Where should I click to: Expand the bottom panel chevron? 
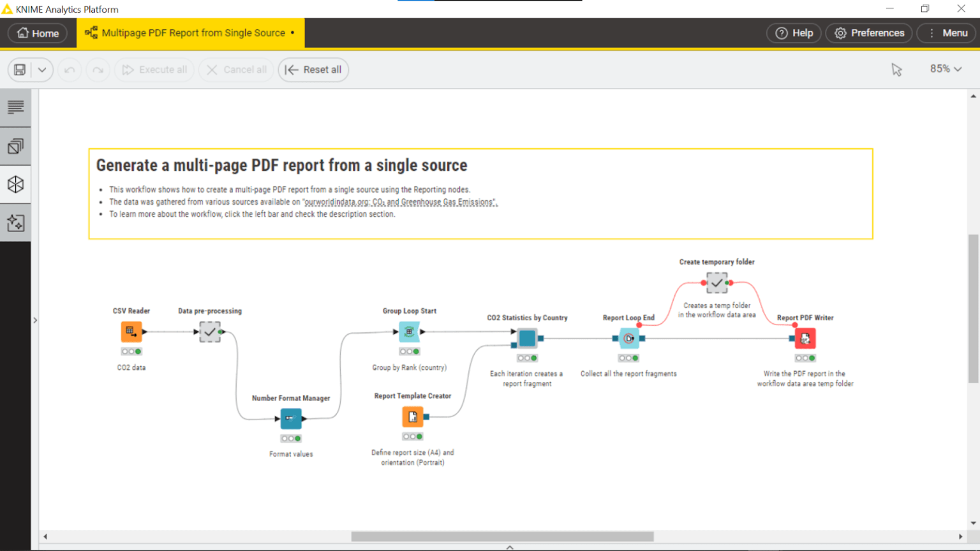[x=510, y=547]
